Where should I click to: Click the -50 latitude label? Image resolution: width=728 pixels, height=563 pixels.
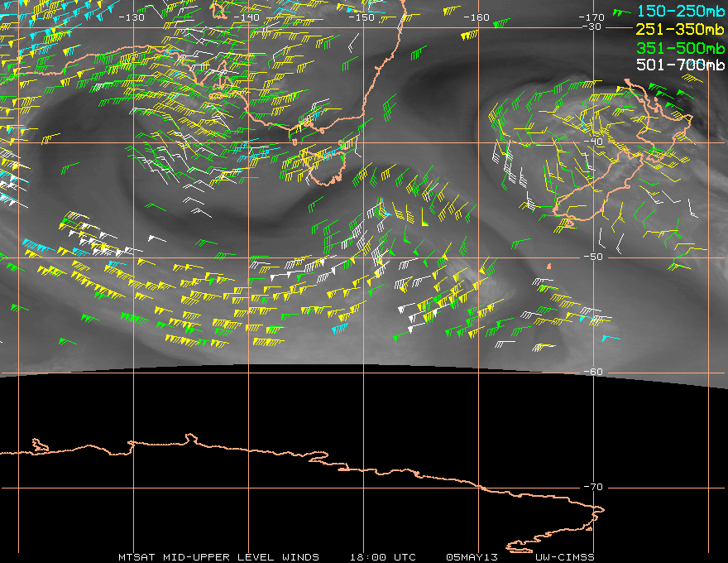click(x=594, y=257)
